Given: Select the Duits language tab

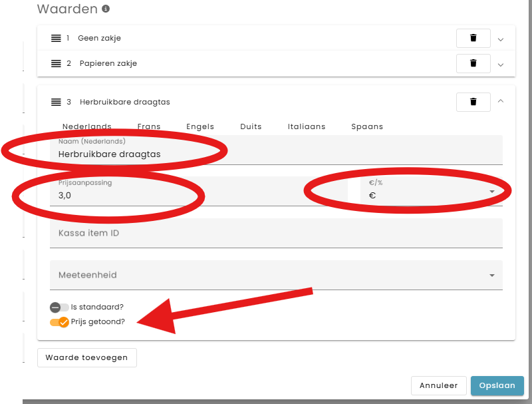Looking at the screenshot, I should point(251,126).
